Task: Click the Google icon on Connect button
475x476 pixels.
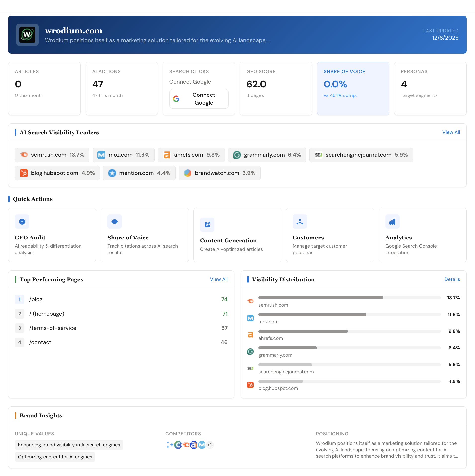Action: pos(176,99)
